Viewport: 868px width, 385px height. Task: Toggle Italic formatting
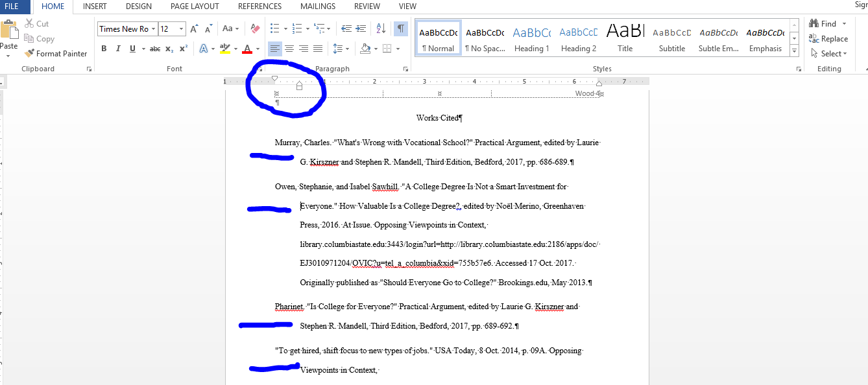117,49
